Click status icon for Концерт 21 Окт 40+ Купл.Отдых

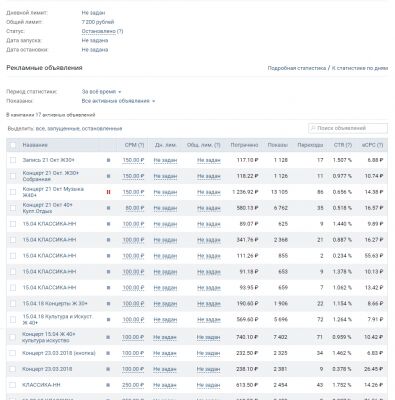click(x=108, y=208)
